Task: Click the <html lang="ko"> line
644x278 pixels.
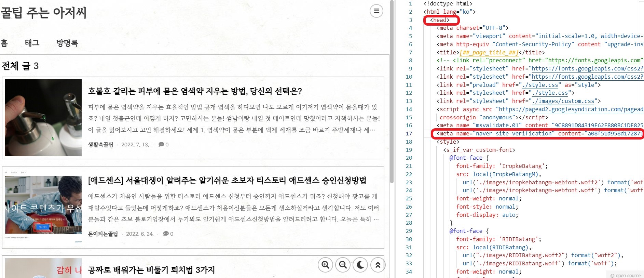Action: pos(450,12)
